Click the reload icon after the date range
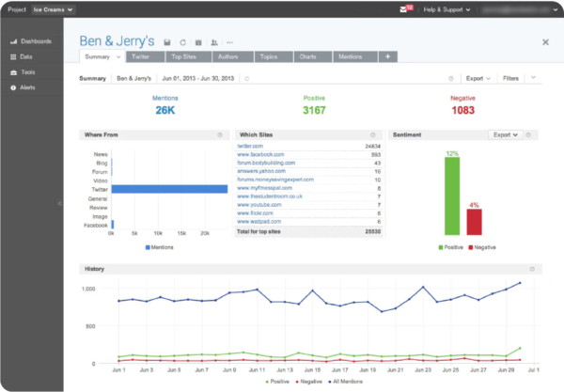 coord(246,78)
